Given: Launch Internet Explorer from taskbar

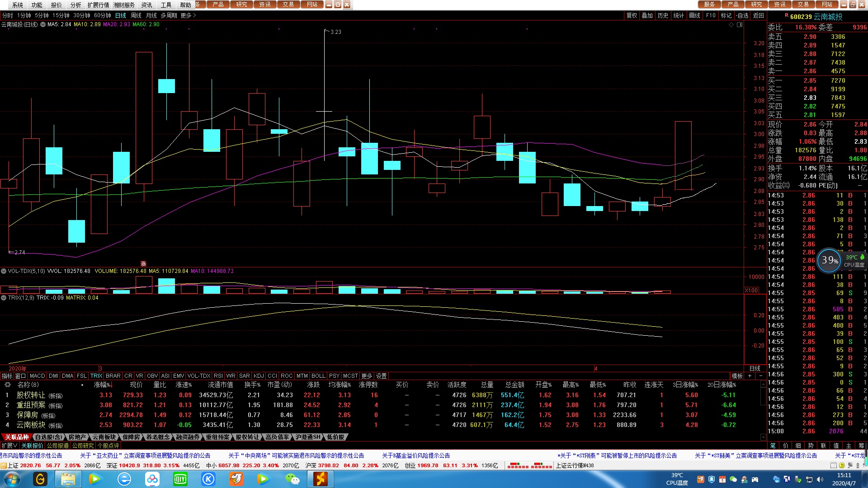Looking at the screenshot, I should tap(124, 479).
